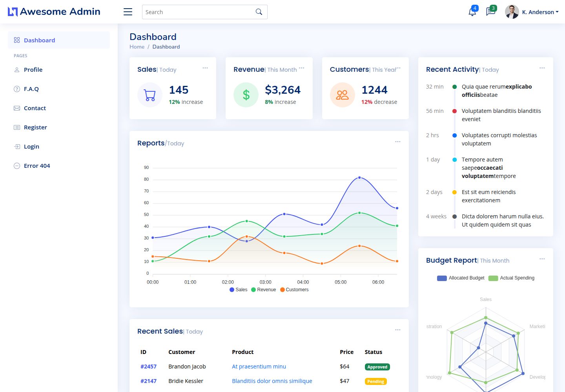Toggle Customers series in Reports legend
565x392 pixels.
click(x=294, y=290)
